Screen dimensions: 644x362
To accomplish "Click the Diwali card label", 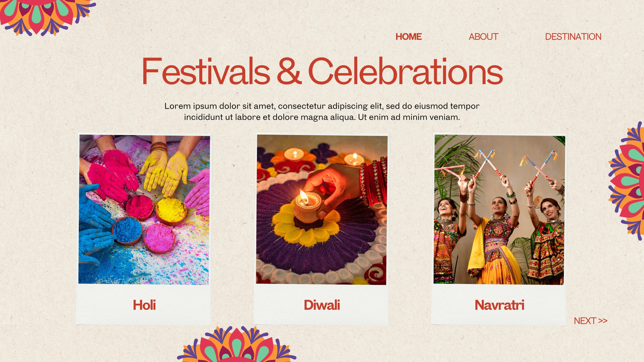I will click(322, 305).
